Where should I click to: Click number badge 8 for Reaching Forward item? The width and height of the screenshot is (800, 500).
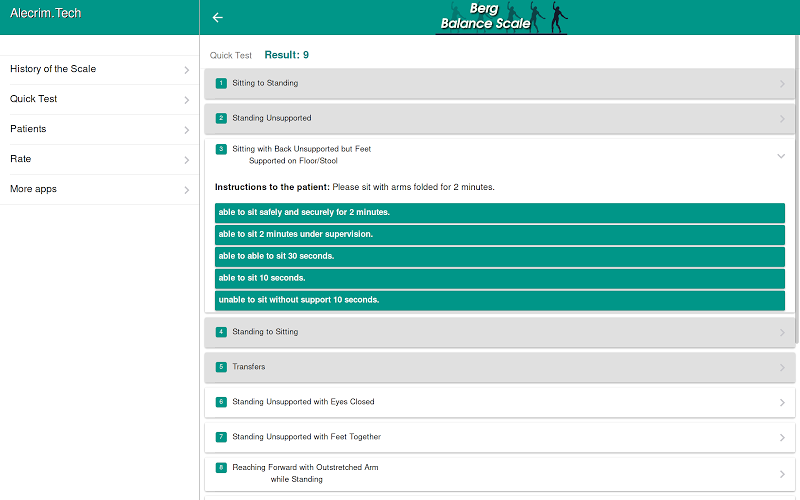(x=221, y=467)
